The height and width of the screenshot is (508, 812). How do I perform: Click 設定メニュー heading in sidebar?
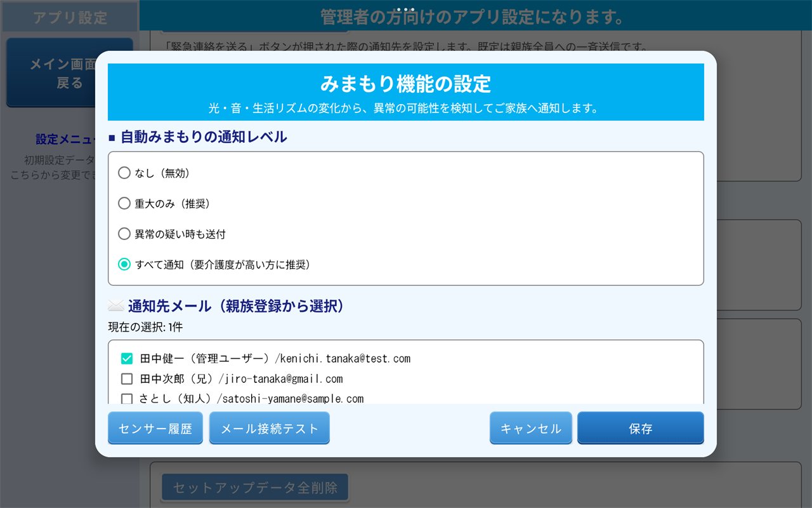click(x=65, y=139)
